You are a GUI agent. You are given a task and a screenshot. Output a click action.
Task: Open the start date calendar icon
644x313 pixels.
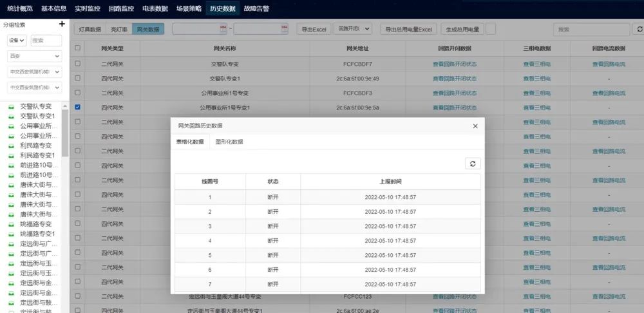223,29
